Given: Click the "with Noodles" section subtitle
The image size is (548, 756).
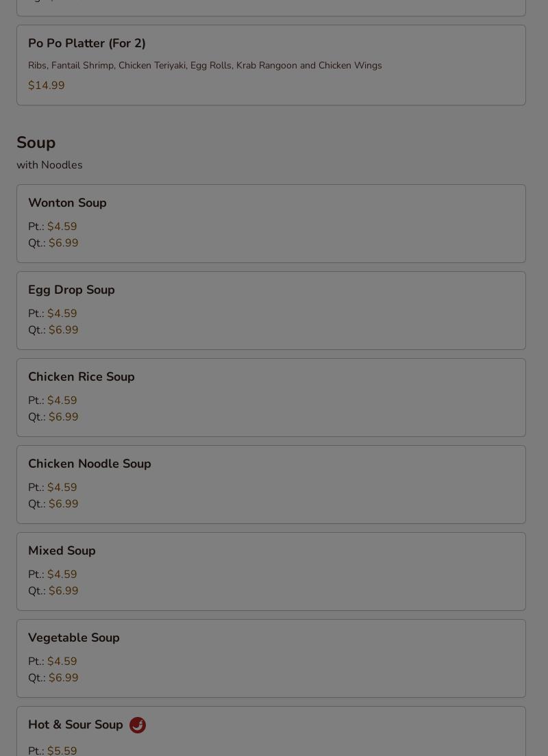Looking at the screenshot, I should point(49,165).
